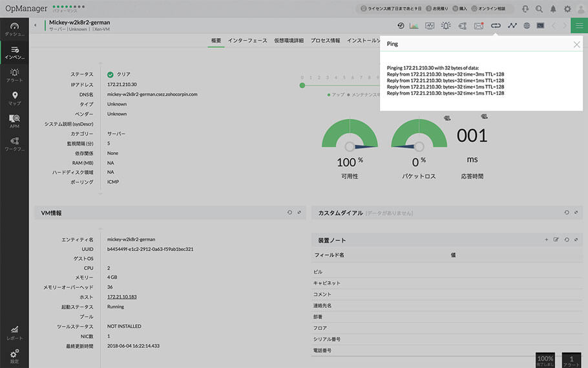Open the Alerts section in the sidebar
The width and height of the screenshot is (588, 368).
point(14,75)
